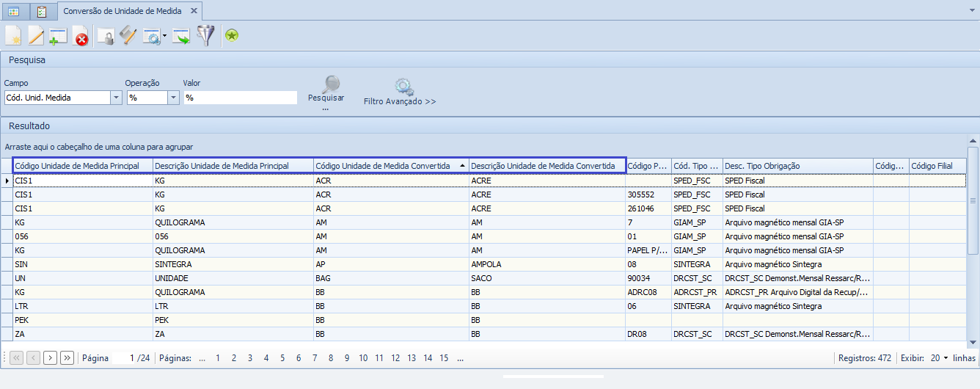This screenshot has height=389, width=980.
Task: Click the red X delete record icon
Action: point(81,36)
